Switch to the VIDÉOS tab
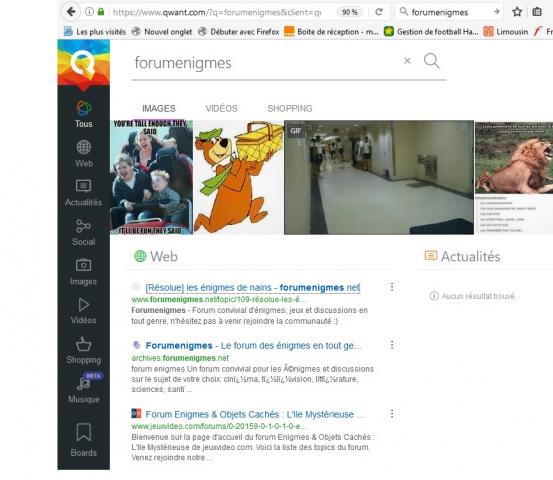The width and height of the screenshot is (553, 480). pos(221,109)
